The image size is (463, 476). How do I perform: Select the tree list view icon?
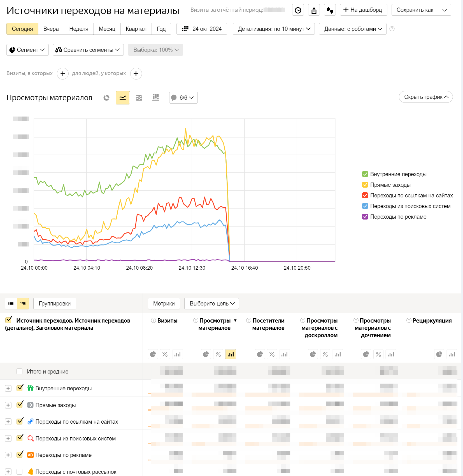pyautogui.click(x=23, y=304)
